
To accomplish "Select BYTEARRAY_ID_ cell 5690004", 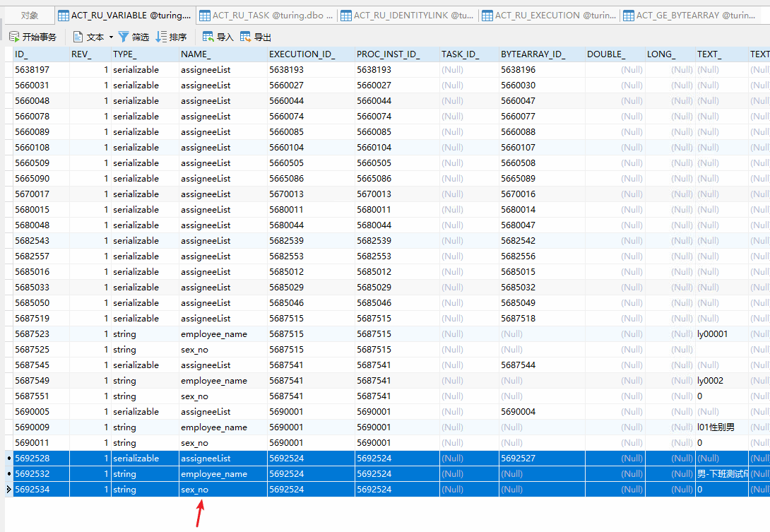I will click(x=542, y=412).
